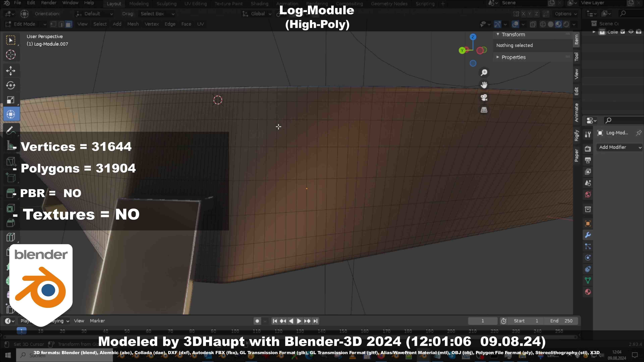Toggle the camera view gizmo
The image size is (644, 362).
(x=484, y=97)
